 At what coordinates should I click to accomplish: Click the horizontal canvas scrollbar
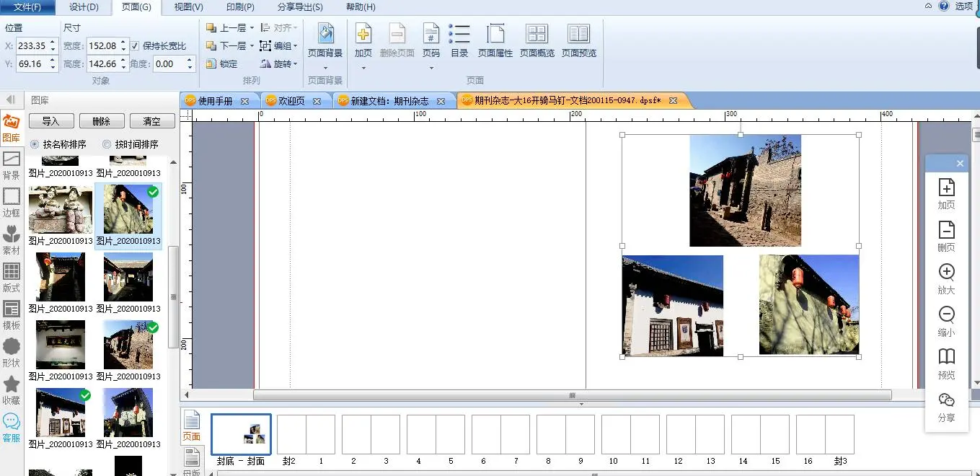pyautogui.click(x=572, y=395)
